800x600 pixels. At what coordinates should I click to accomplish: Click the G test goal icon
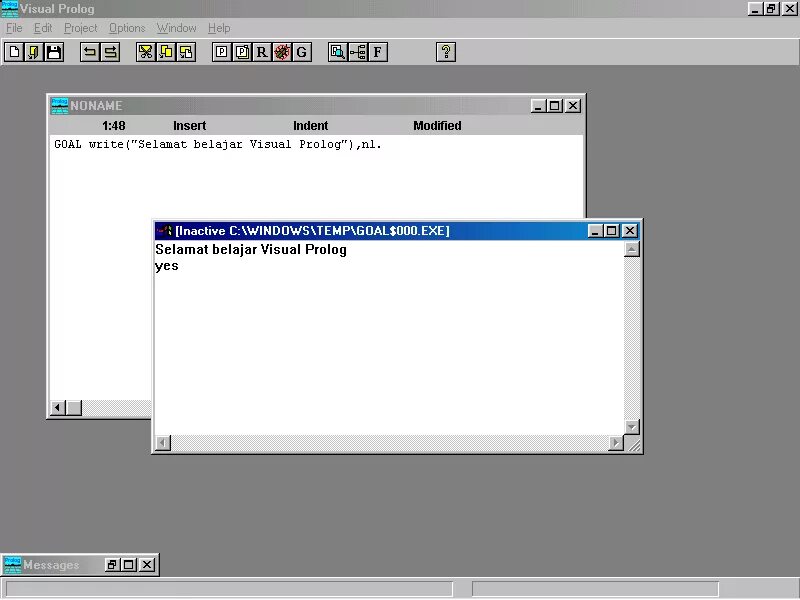[x=302, y=52]
